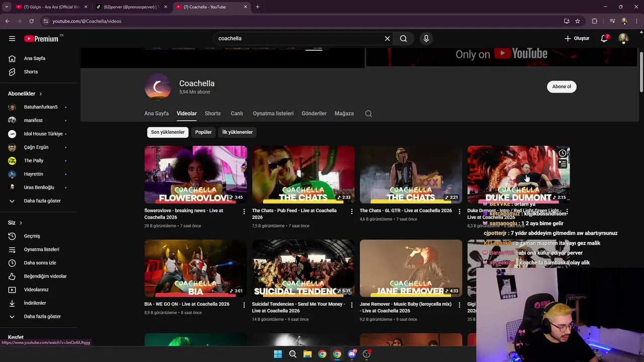Bookmark this page with star
Viewport: 644px width, 362px height.
click(x=578, y=21)
